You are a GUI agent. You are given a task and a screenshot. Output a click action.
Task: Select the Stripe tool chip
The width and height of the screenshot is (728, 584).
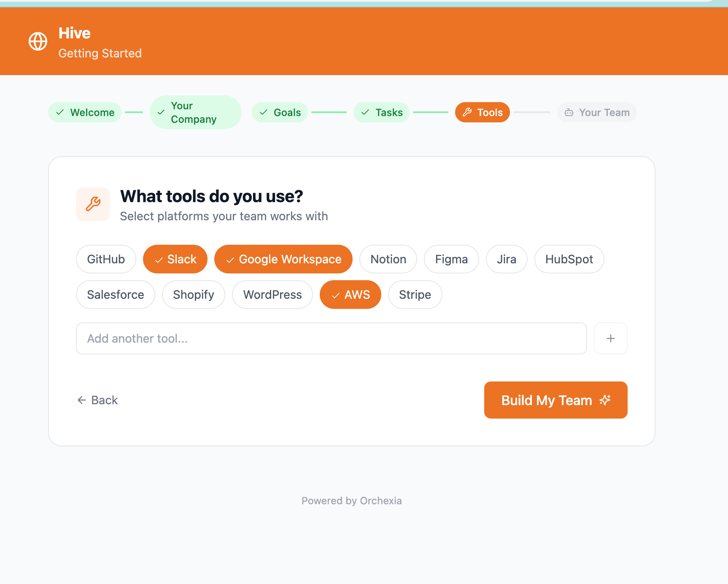pyautogui.click(x=415, y=295)
